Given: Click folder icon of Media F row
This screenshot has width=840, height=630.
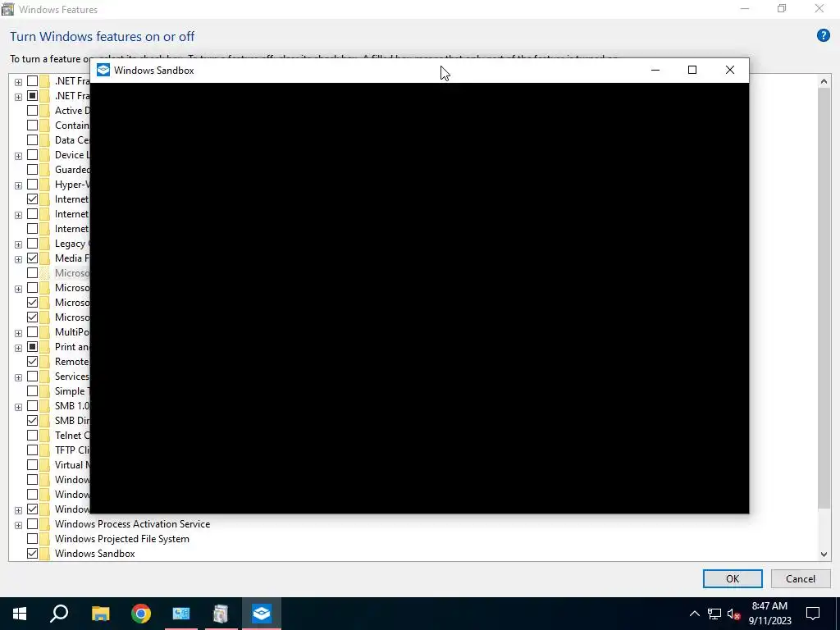Looking at the screenshot, I should point(45,258).
